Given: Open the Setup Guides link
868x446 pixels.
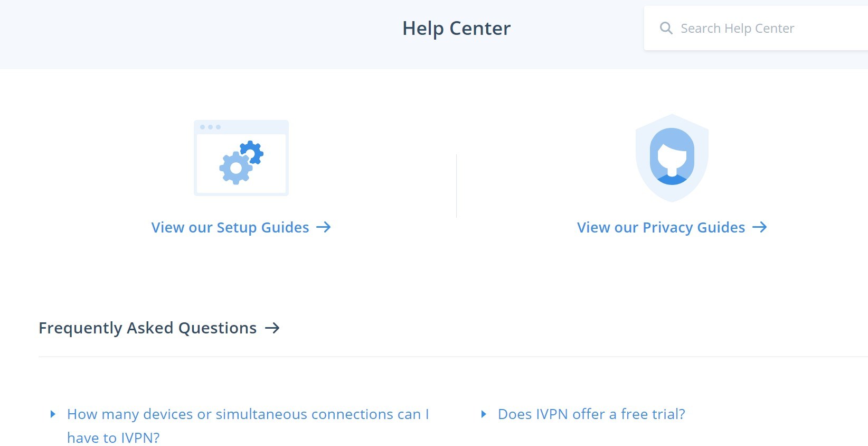Looking at the screenshot, I should [x=230, y=227].
